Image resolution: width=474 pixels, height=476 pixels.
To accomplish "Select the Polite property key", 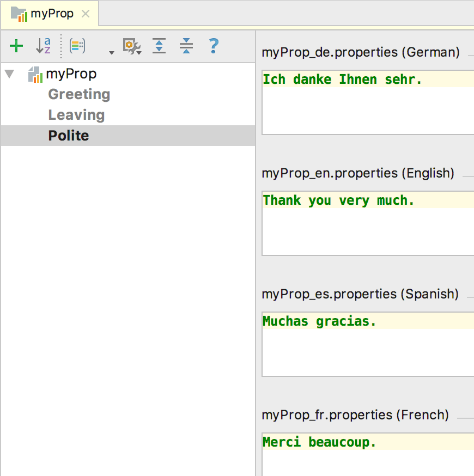I will pyautogui.click(x=69, y=136).
